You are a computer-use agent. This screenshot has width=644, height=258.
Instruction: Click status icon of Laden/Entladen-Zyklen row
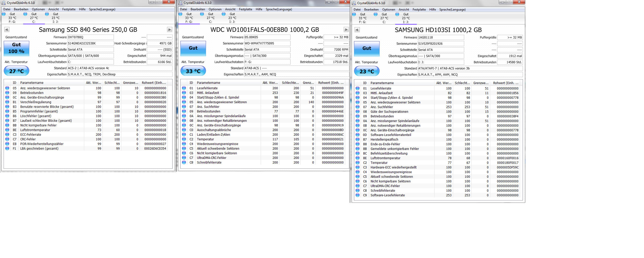184,134
